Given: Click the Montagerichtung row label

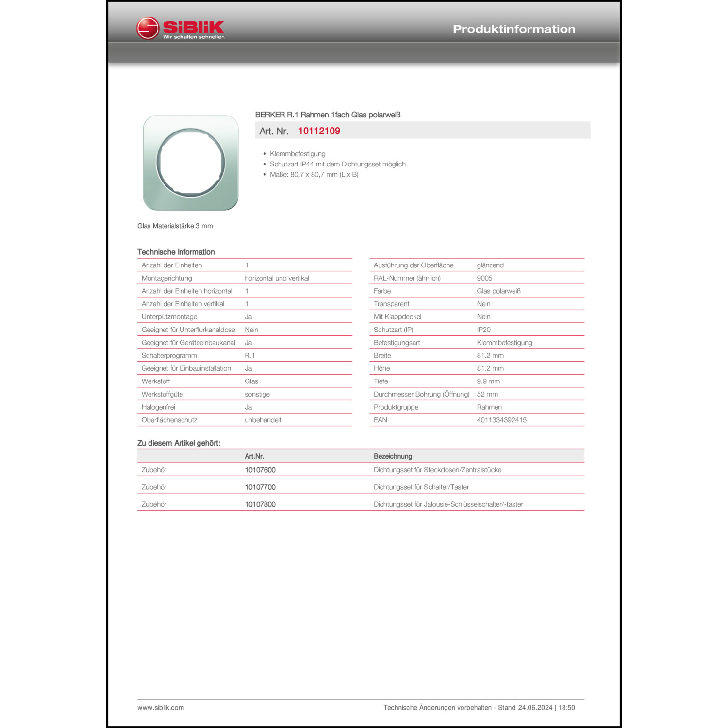Looking at the screenshot, I should click(166, 278).
